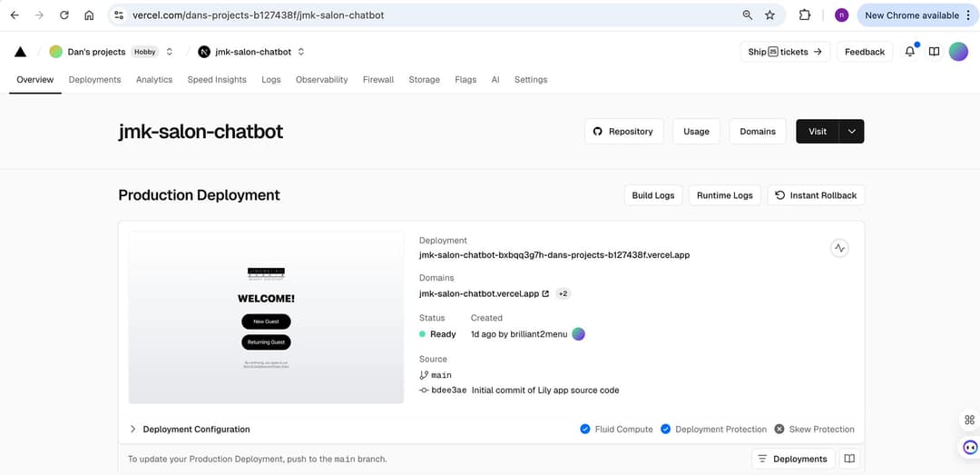
Task: Click the WELCOME deployment preview thumbnail
Action: [266, 317]
